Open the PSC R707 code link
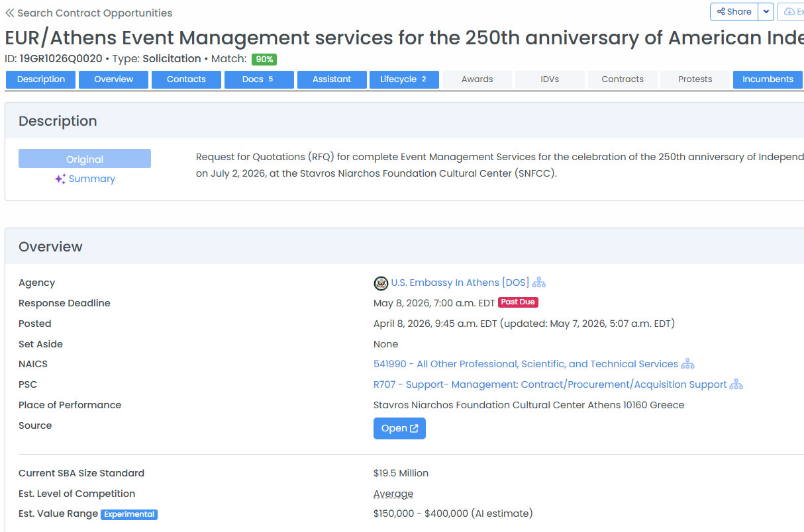The height and width of the screenshot is (532, 804). 550,384
